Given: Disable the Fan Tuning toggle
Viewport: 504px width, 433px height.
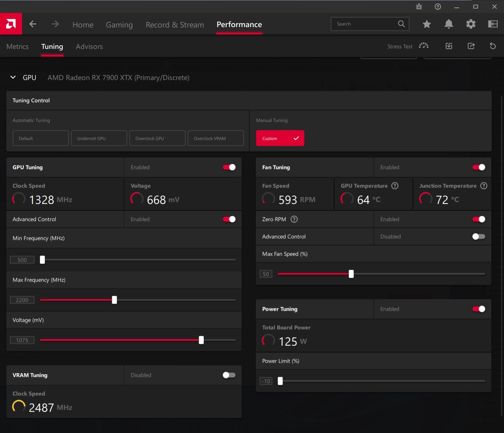Looking at the screenshot, I should click(479, 167).
